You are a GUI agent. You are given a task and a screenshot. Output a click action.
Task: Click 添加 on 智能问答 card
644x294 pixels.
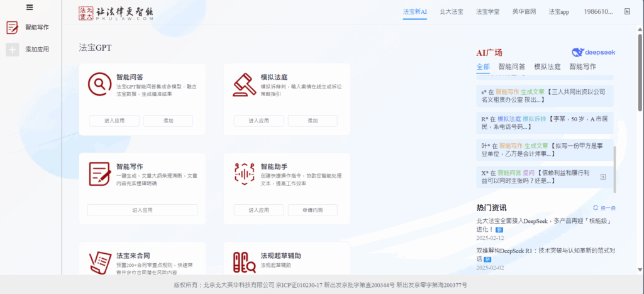pos(168,121)
